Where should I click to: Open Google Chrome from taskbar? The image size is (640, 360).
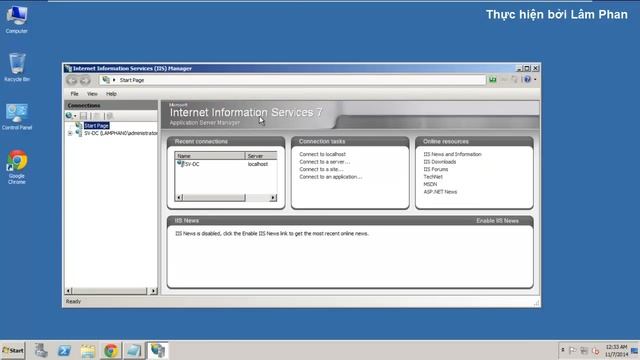point(111,351)
